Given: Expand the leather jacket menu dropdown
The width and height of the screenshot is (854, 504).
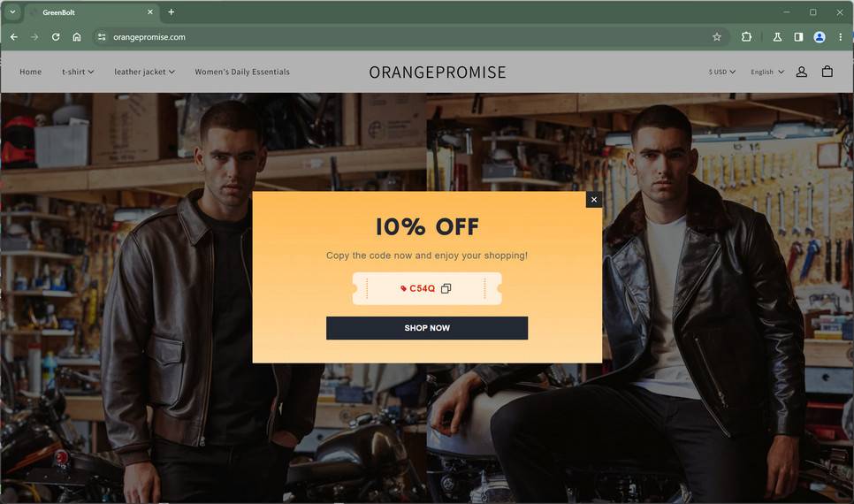Looking at the screenshot, I should pos(144,72).
